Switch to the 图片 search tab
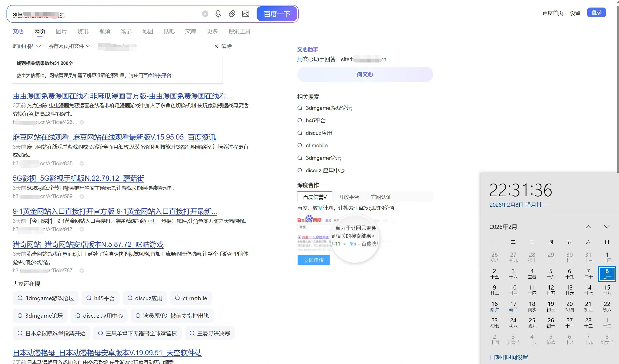Screen dimensions: 619x364 (x=61, y=32)
